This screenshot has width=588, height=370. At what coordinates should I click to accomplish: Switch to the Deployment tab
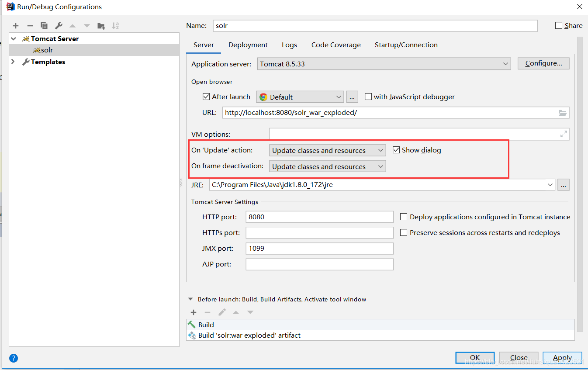[x=248, y=45]
